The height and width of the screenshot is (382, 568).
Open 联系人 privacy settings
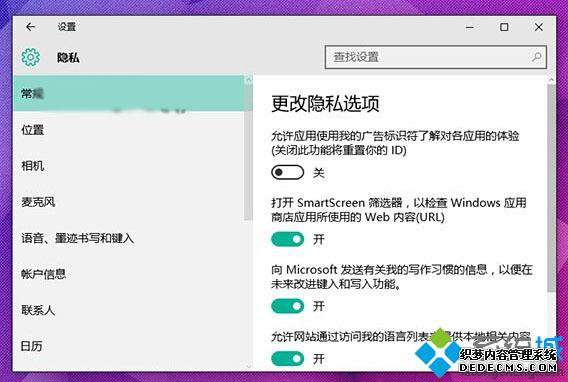pos(128,310)
